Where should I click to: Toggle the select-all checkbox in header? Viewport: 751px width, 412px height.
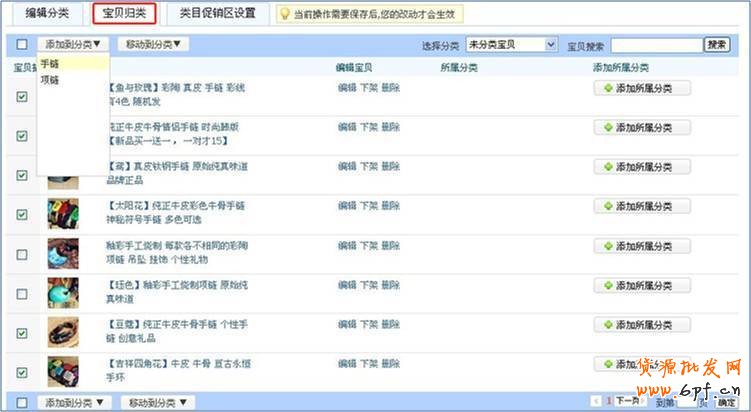coord(22,45)
